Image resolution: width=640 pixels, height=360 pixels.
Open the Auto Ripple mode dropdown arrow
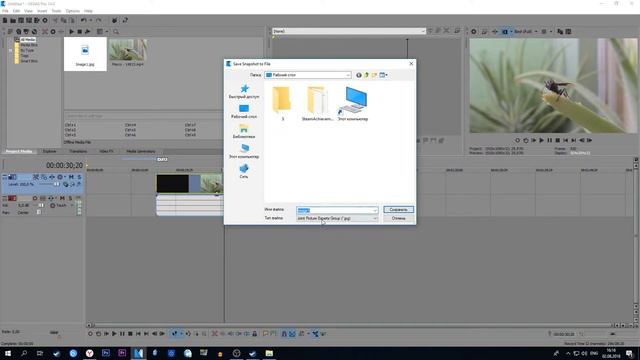click(308, 334)
